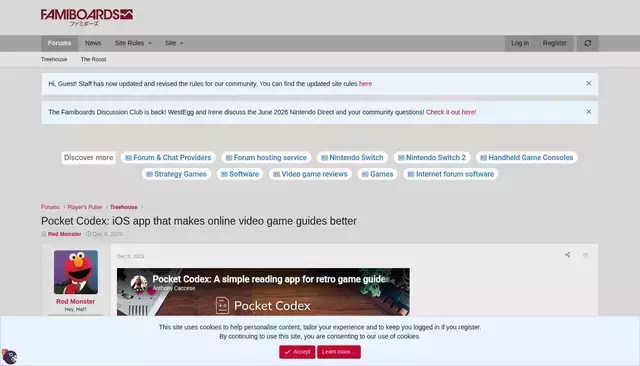Go to The Roost sub-navigation link
The width and height of the screenshot is (640, 366).
click(93, 59)
